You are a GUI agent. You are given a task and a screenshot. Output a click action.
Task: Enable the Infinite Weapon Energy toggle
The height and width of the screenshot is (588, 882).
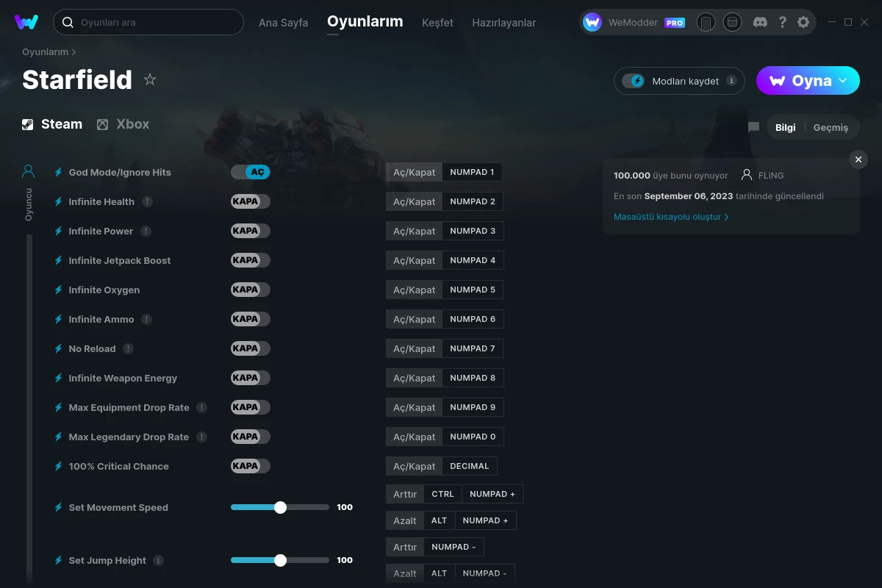251,378
